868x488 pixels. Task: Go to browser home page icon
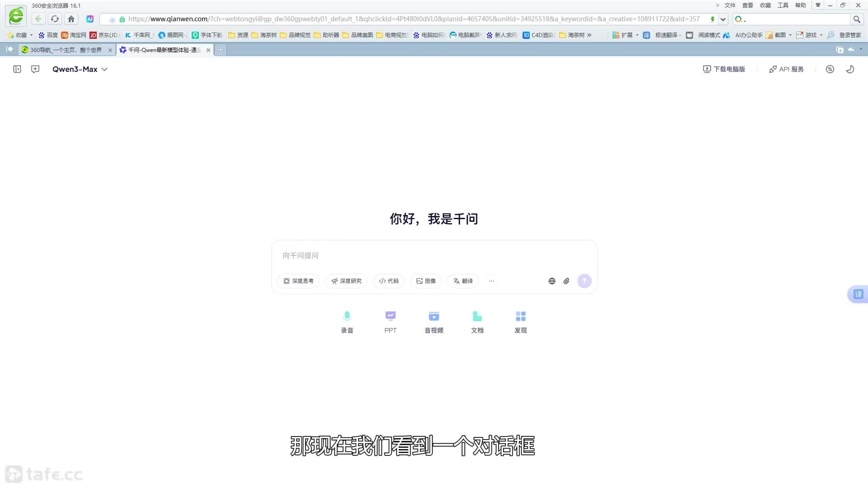71,19
